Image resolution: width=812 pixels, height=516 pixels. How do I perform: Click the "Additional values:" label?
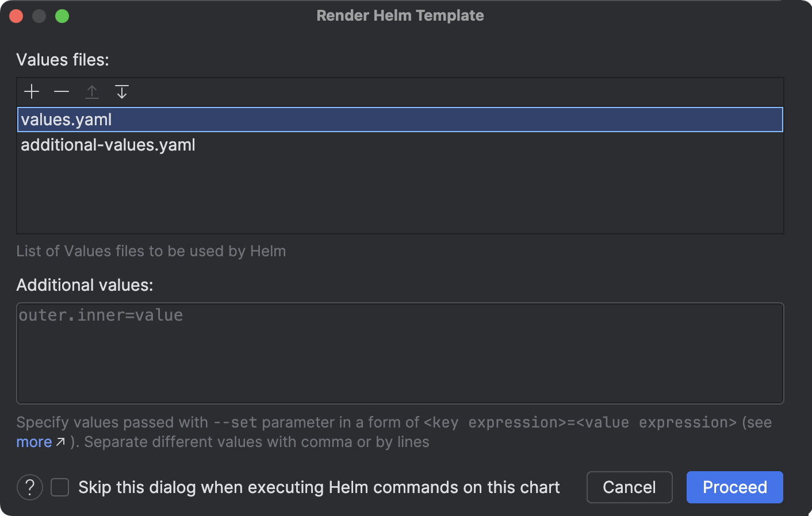pos(85,284)
